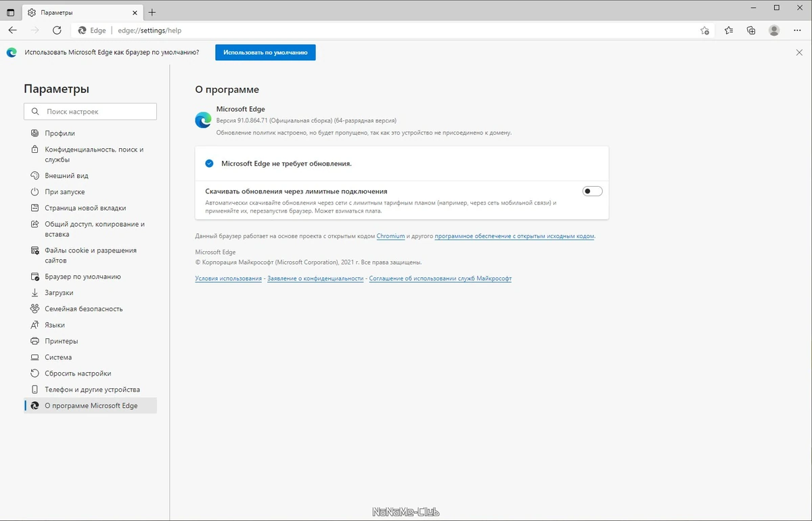This screenshot has height=521, width=812.
Task: Open Соглашение об использовании служб Майкрософт link
Action: pos(441,279)
